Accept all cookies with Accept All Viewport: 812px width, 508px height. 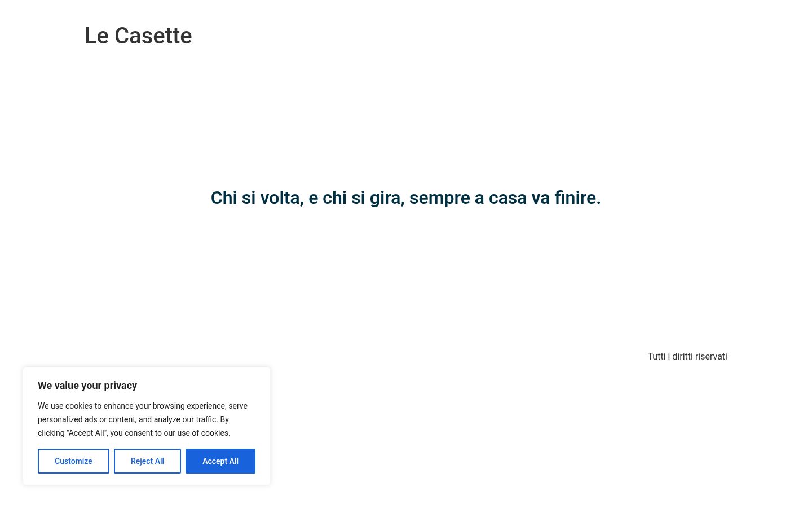[x=220, y=461]
